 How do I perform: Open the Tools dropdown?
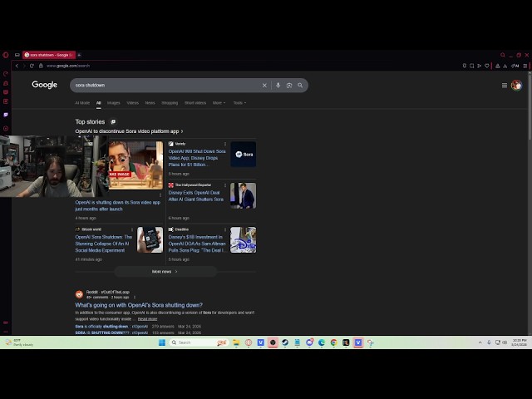239,103
